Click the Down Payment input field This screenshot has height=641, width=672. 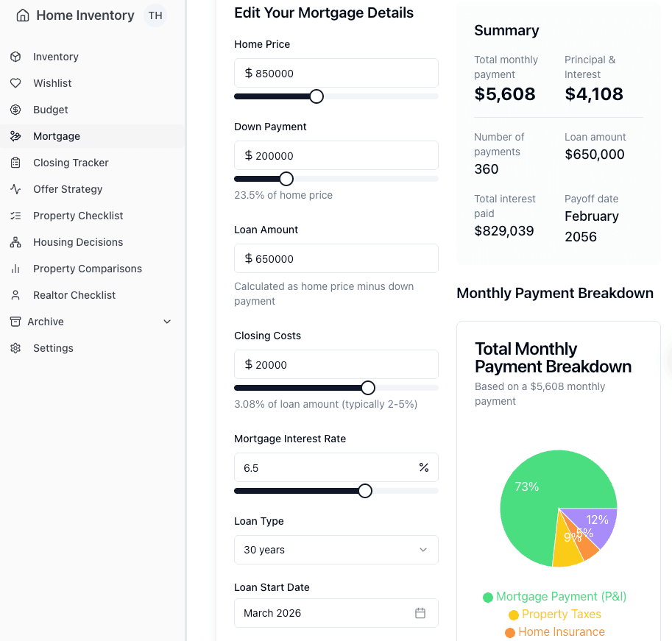click(342, 155)
